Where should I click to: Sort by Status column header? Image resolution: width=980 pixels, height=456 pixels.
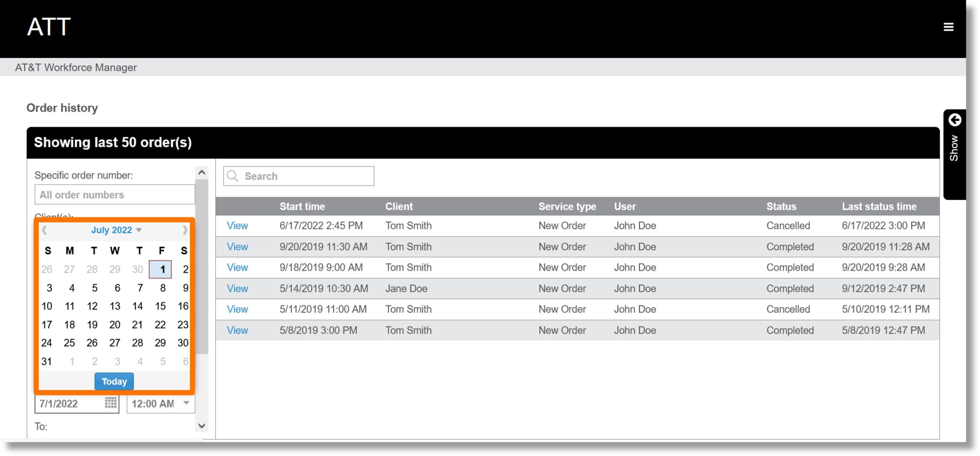pos(781,207)
